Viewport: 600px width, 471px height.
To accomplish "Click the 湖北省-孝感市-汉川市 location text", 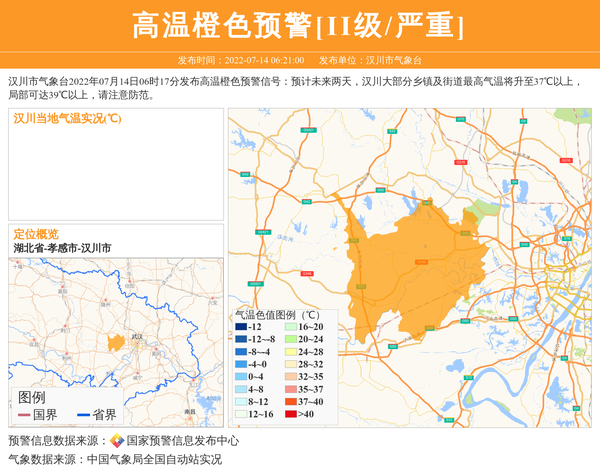I will pos(62,248).
